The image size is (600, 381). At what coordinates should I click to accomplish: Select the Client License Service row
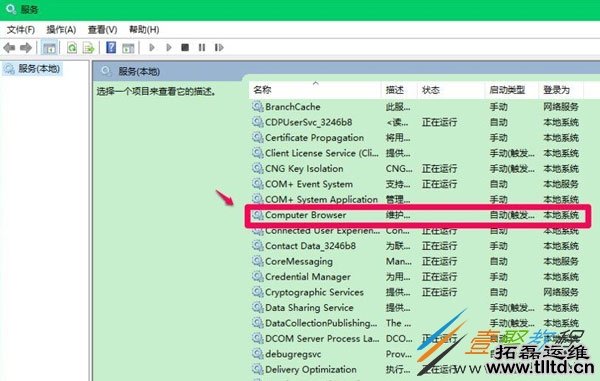(416, 153)
